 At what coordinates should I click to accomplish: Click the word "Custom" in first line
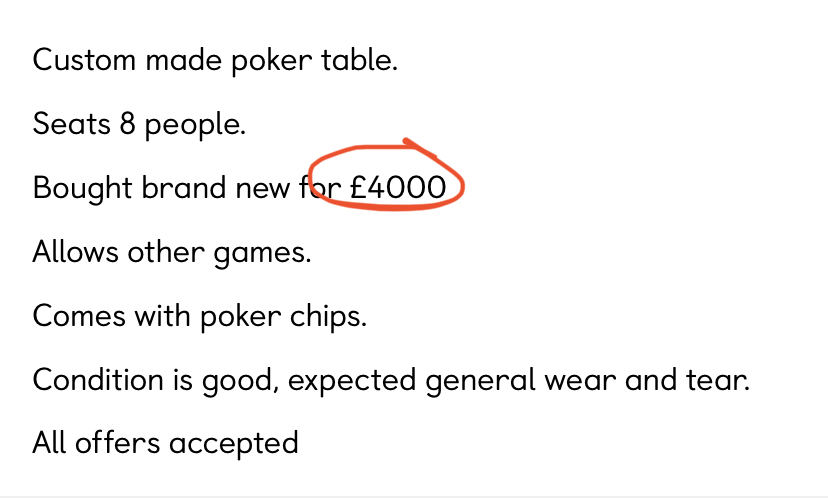(x=85, y=60)
